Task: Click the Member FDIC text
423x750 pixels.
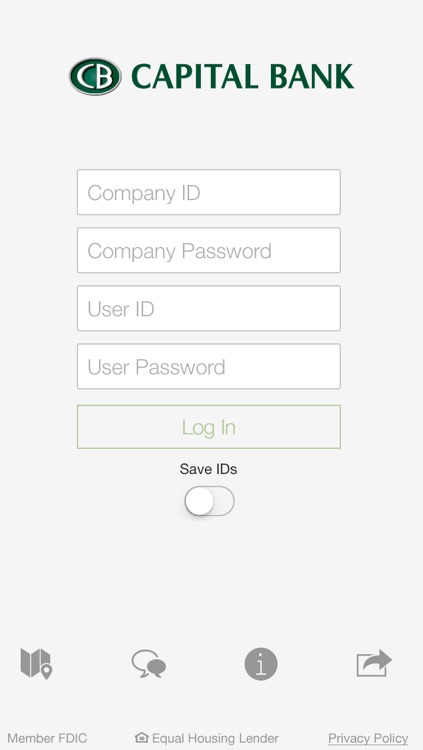Action: pyautogui.click(x=47, y=738)
